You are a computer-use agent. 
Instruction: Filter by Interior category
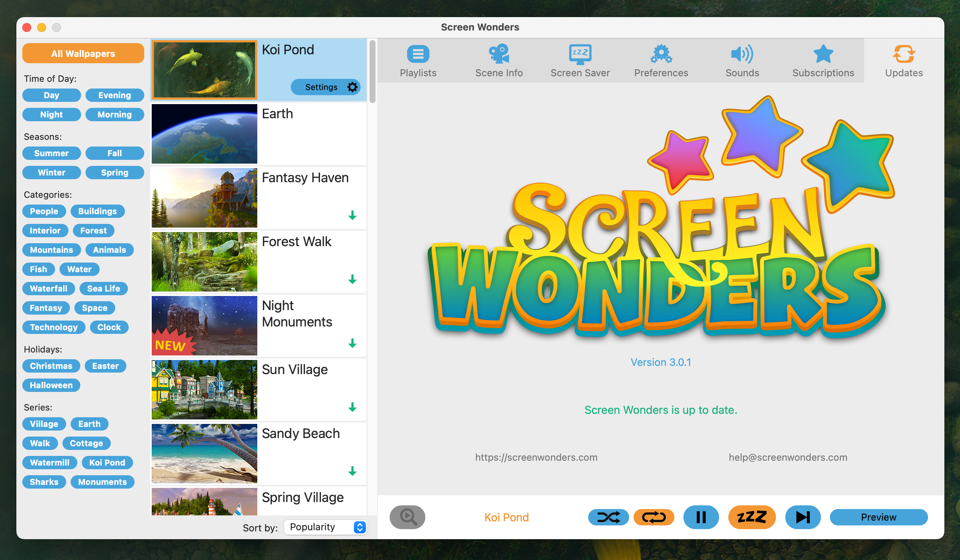tap(45, 231)
